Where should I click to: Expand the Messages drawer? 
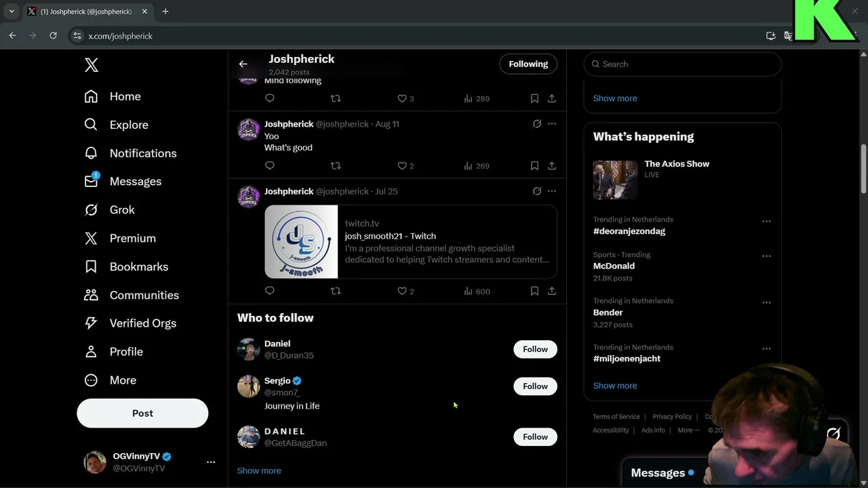[x=662, y=473]
